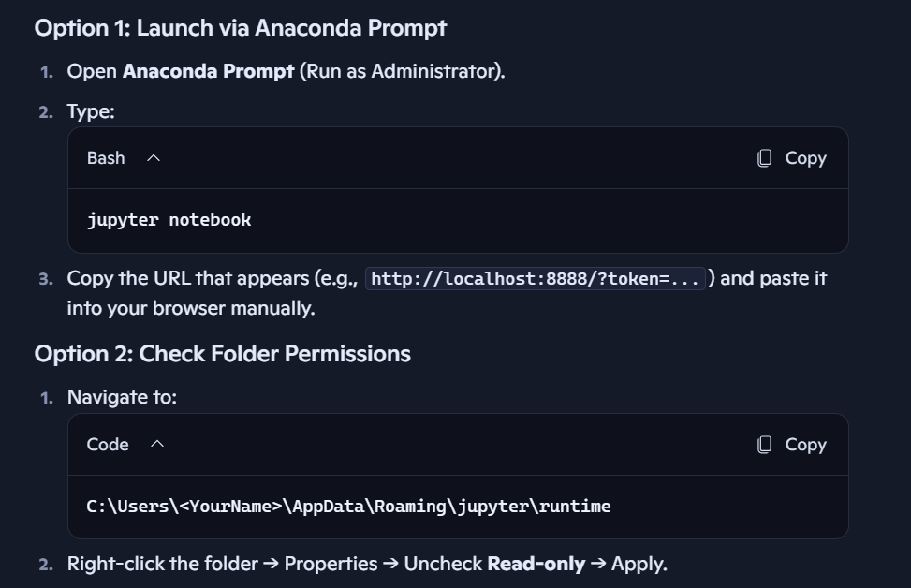This screenshot has height=588, width=911.
Task: Collapse the Code block using its chevron
Action: coord(157,445)
